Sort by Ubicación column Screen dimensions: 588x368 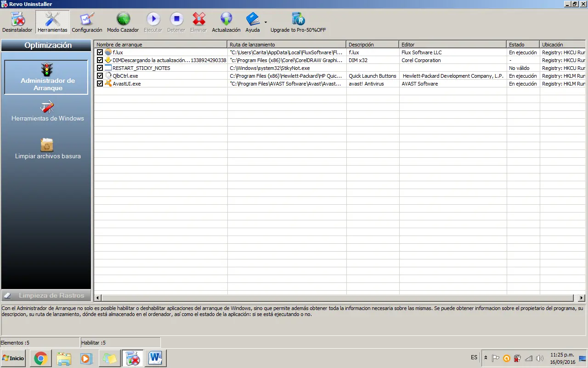pos(563,45)
